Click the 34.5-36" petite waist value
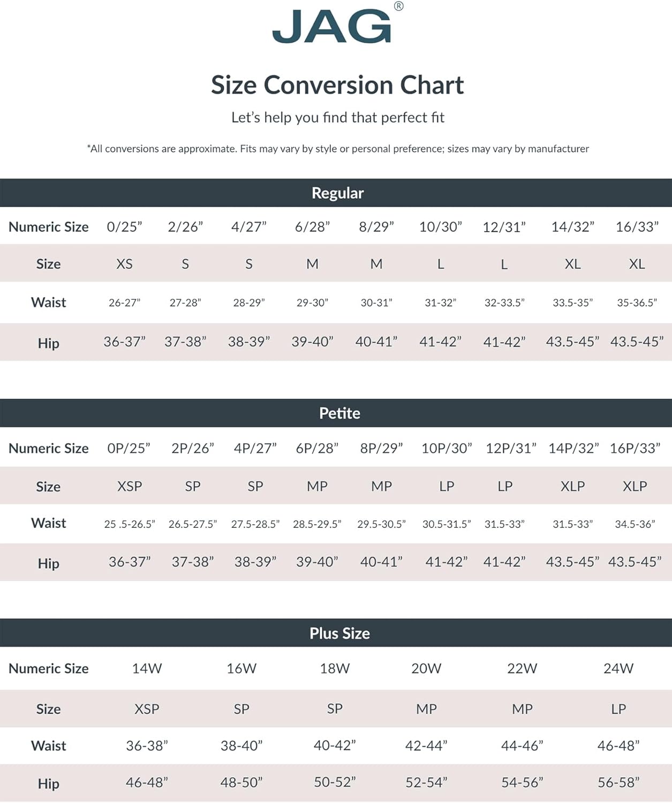Image resolution: width=672 pixels, height=803 pixels. (635, 524)
